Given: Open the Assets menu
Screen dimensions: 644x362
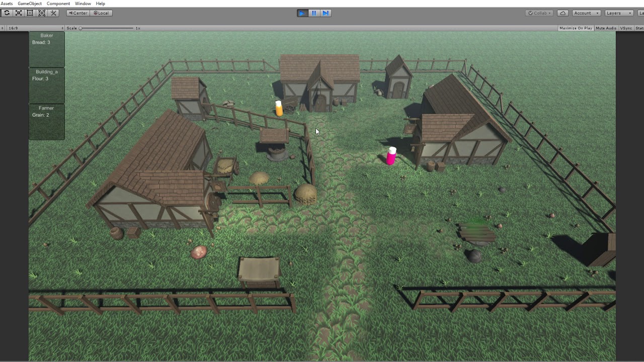Looking at the screenshot, I should (x=7, y=4).
